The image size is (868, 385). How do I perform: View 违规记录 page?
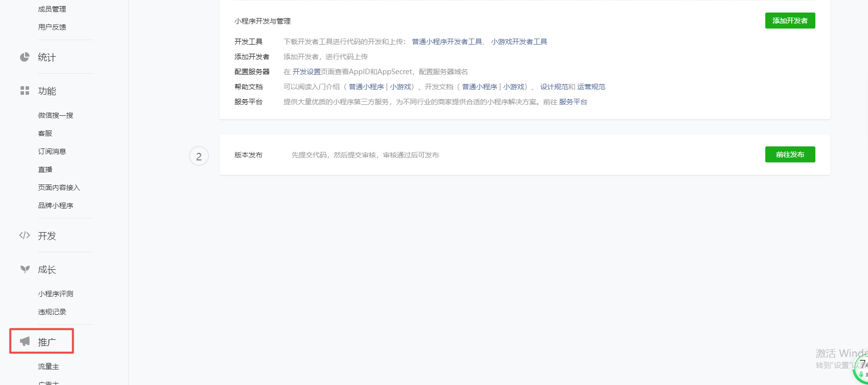(52, 312)
